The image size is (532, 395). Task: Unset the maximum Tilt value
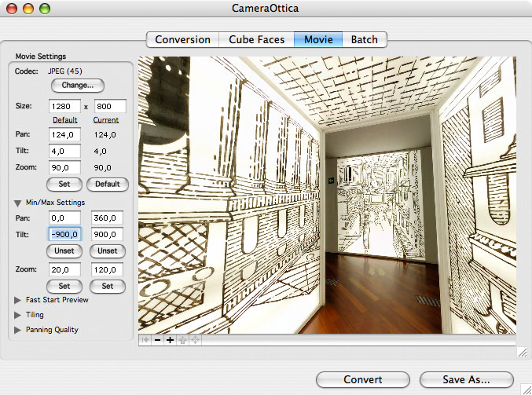[107, 251]
